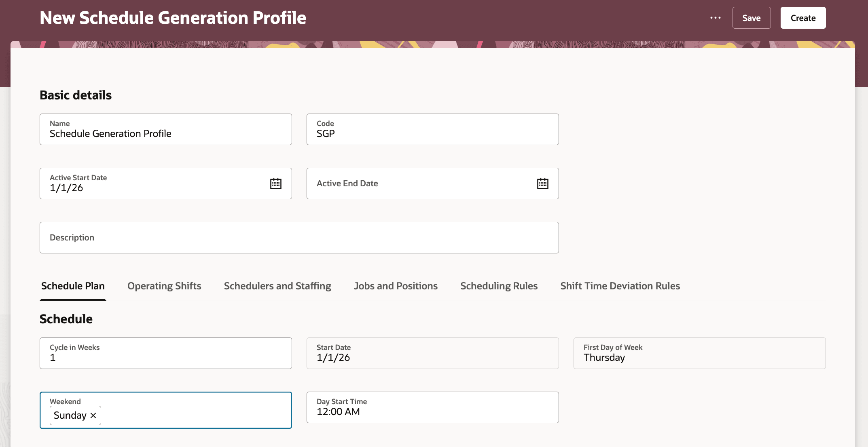The width and height of the screenshot is (868, 447).
Task: Click the Basic details heading
Action: click(x=76, y=95)
